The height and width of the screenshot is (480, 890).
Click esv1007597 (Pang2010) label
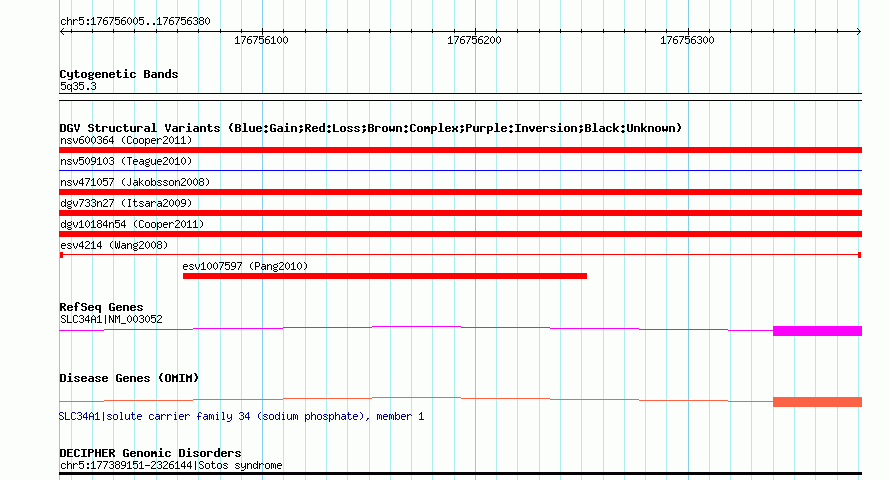pos(245,266)
